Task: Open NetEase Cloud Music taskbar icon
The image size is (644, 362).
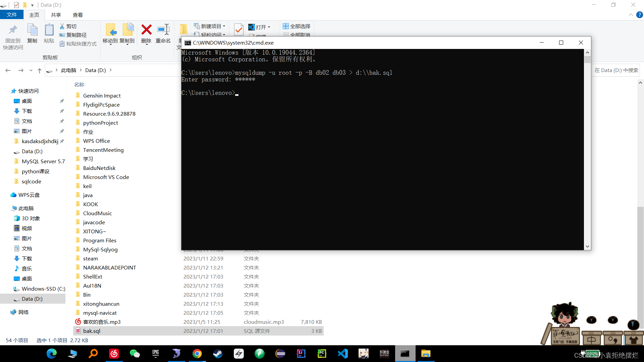Action: point(114,354)
